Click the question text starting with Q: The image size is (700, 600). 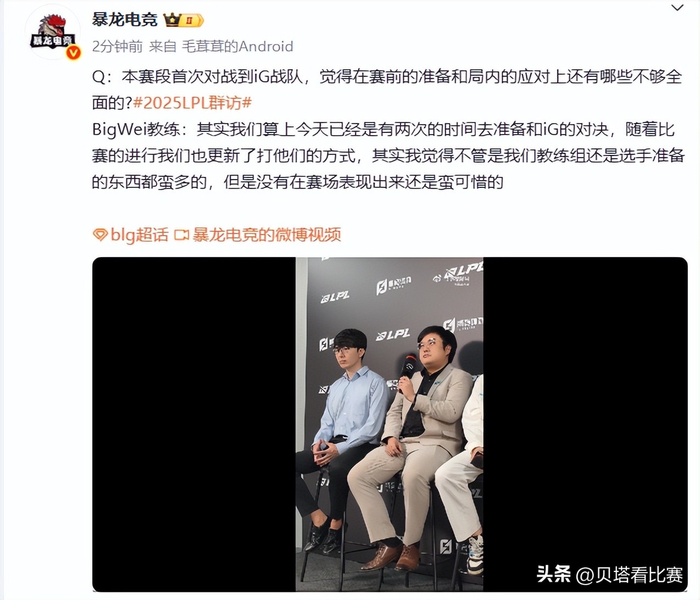click(387, 89)
